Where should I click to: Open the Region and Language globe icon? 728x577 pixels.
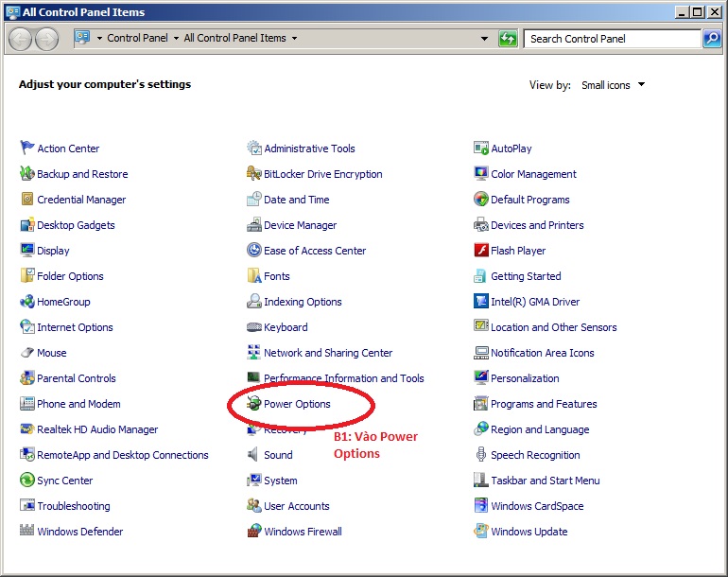[481, 428]
